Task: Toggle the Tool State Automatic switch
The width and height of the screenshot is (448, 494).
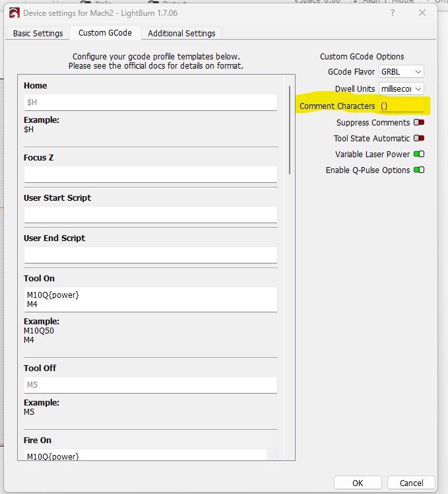Action: tap(419, 138)
